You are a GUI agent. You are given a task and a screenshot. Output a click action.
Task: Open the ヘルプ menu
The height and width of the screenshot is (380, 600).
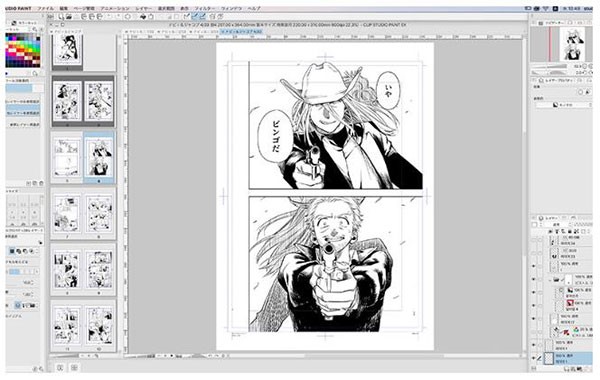point(254,8)
